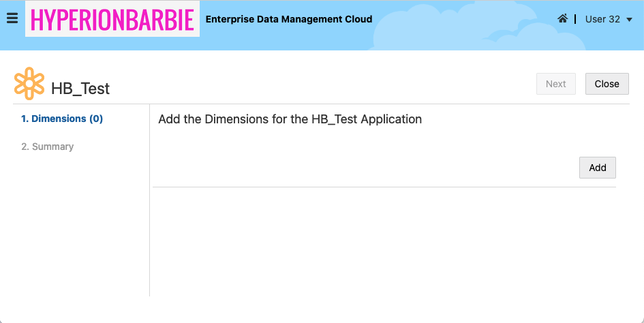Click the Add the Dimensions heading text
Viewport: 644px width, 323px height.
[290, 119]
